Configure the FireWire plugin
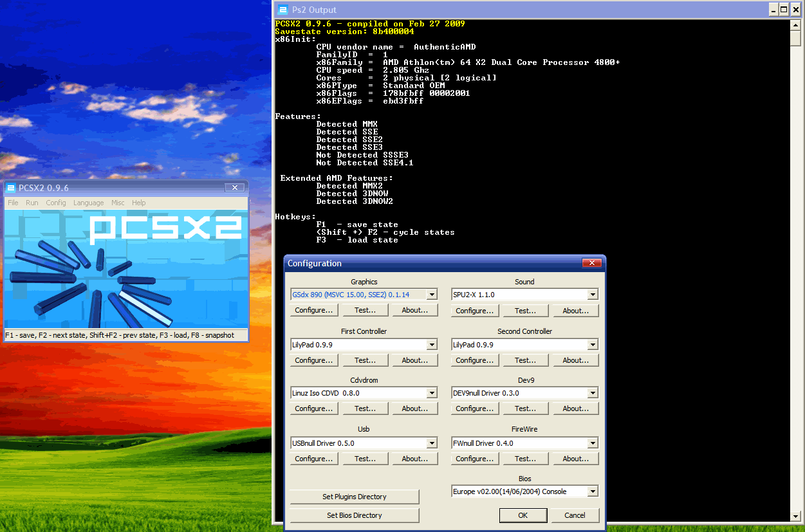805x532 pixels. pyautogui.click(x=475, y=459)
